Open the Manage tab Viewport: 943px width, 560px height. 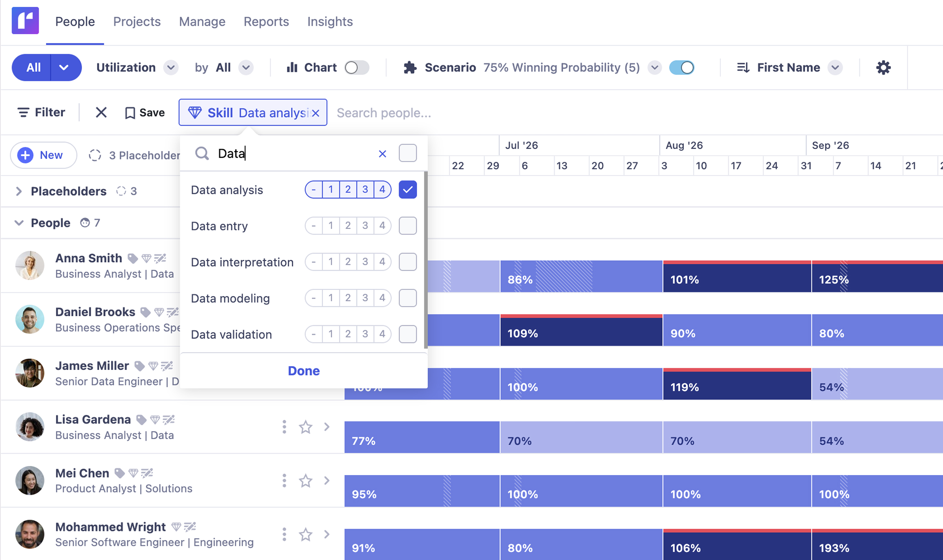[202, 22]
